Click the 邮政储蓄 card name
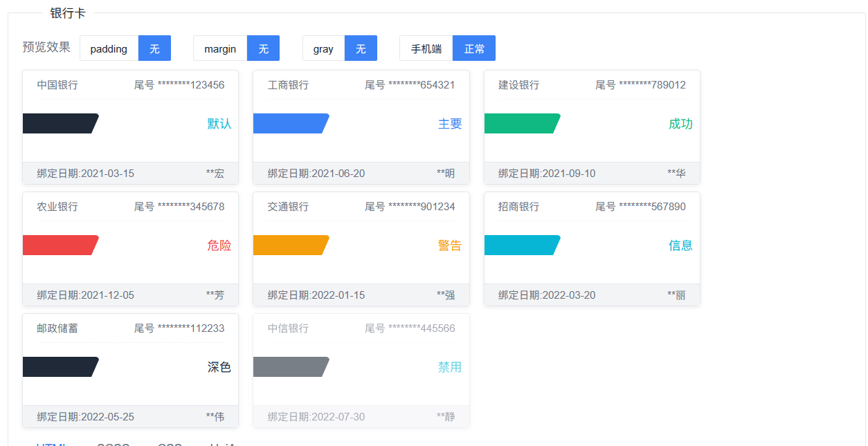Viewport: 868px width, 446px height. point(57,328)
